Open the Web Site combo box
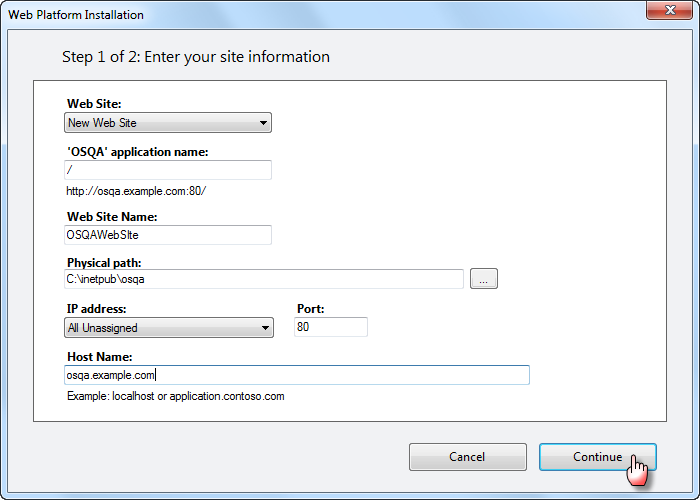This screenshot has width=700, height=500. click(168, 123)
